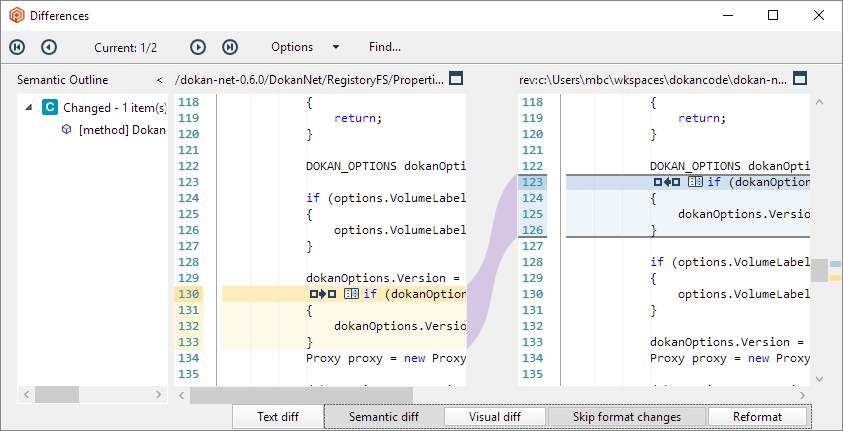The height and width of the screenshot is (431, 843).
Task: Click the code horizontal scrollbar thumb
Action: (302, 396)
